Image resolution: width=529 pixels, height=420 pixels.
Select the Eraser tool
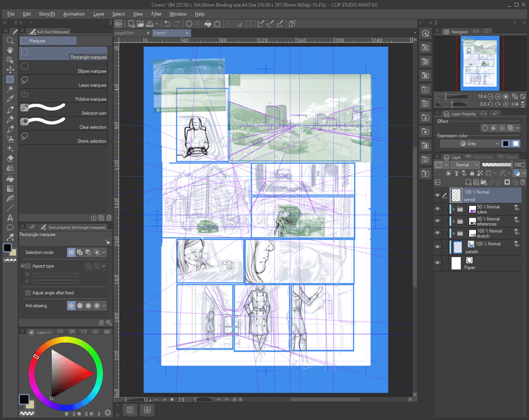pos(9,159)
